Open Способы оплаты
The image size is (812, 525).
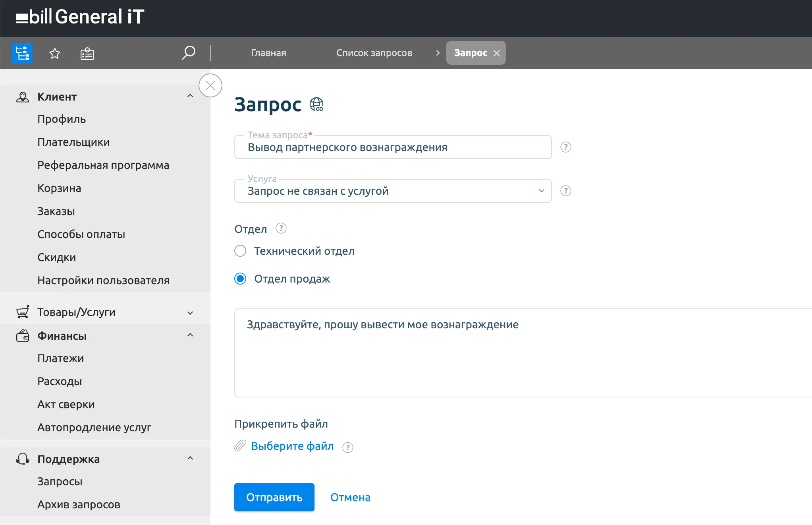click(81, 234)
